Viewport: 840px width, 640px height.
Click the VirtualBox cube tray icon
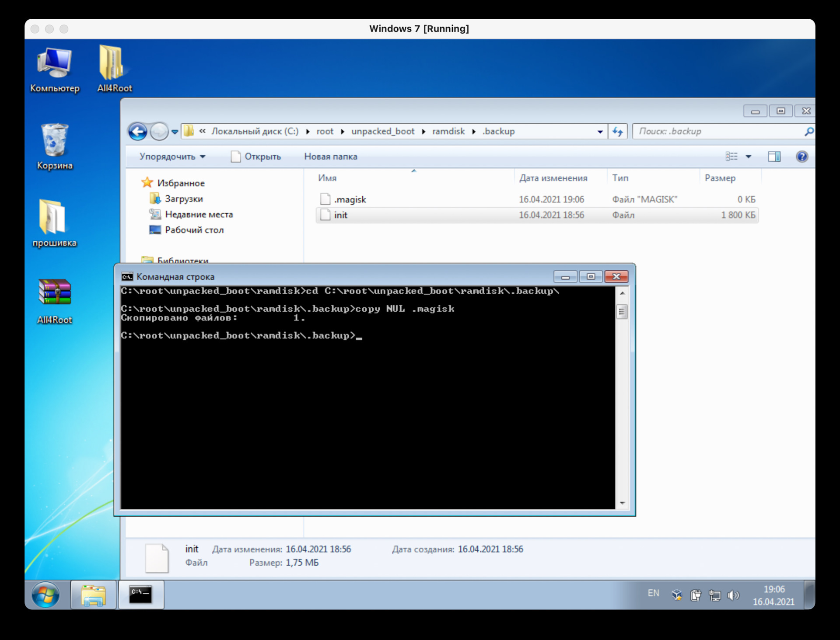tap(677, 595)
